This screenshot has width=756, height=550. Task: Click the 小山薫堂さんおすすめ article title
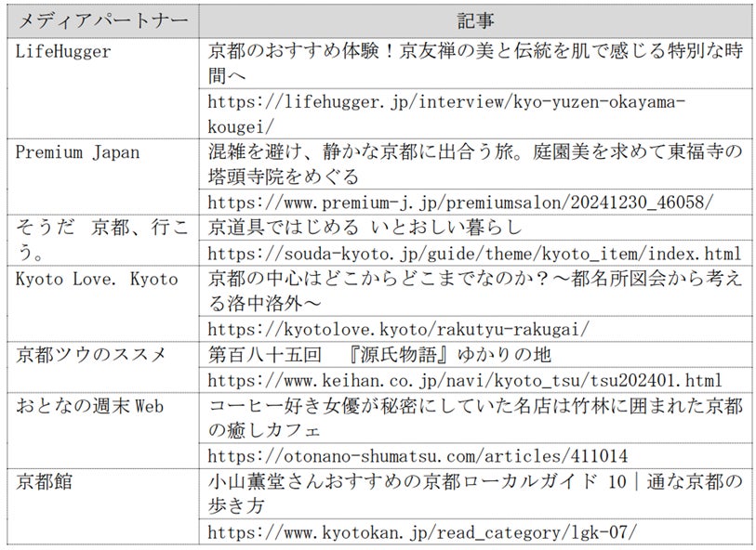click(475, 493)
